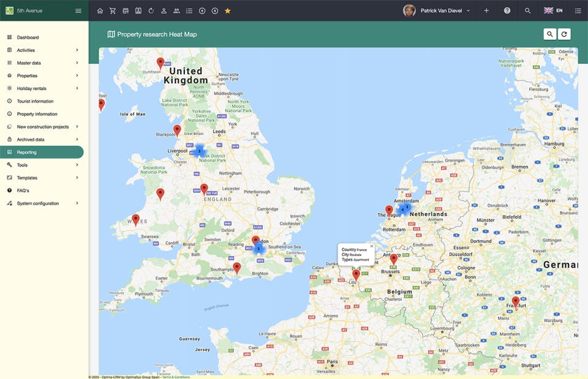Screen dimensions: 588x379
Task: Open the EN language selector
Action: pos(554,10)
